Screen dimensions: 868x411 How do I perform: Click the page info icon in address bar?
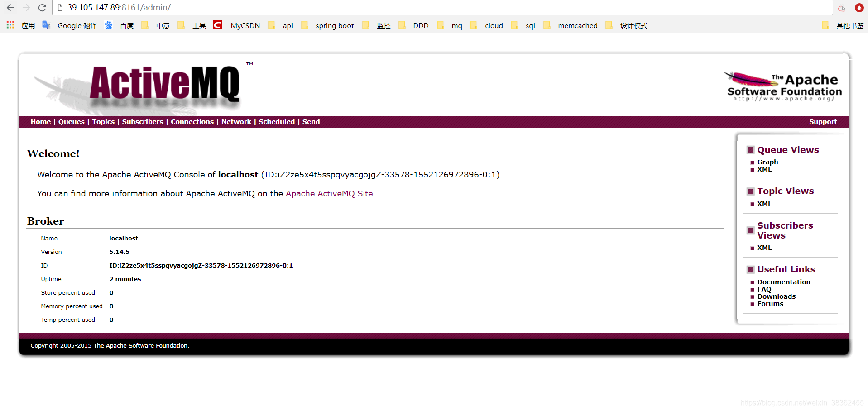[x=60, y=8]
